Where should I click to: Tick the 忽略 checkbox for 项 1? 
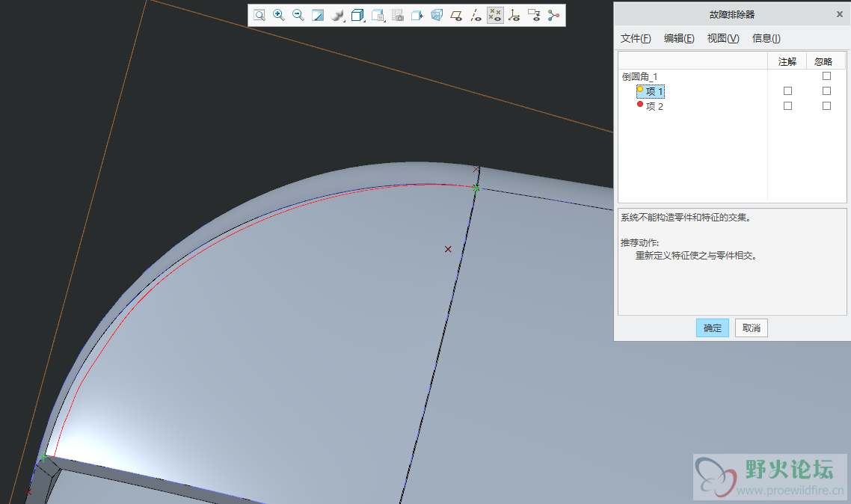pos(826,91)
